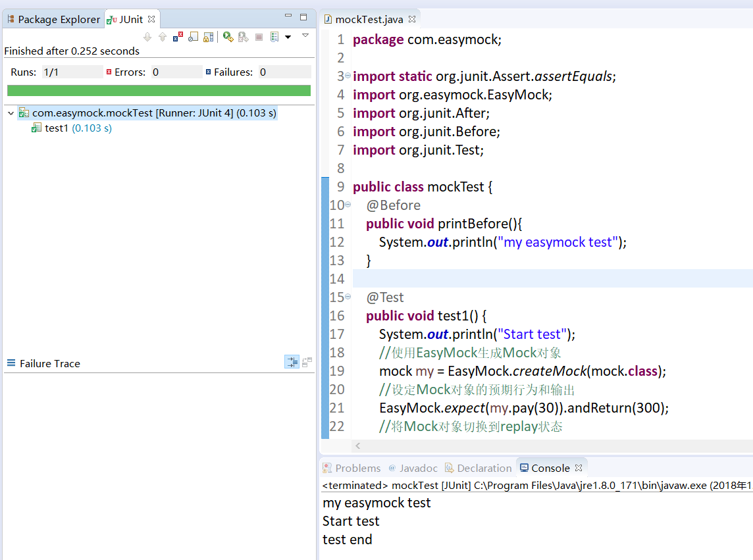Viewport: 753px width, 560px height.
Task: Close the JUnit view tab
Action: point(151,19)
